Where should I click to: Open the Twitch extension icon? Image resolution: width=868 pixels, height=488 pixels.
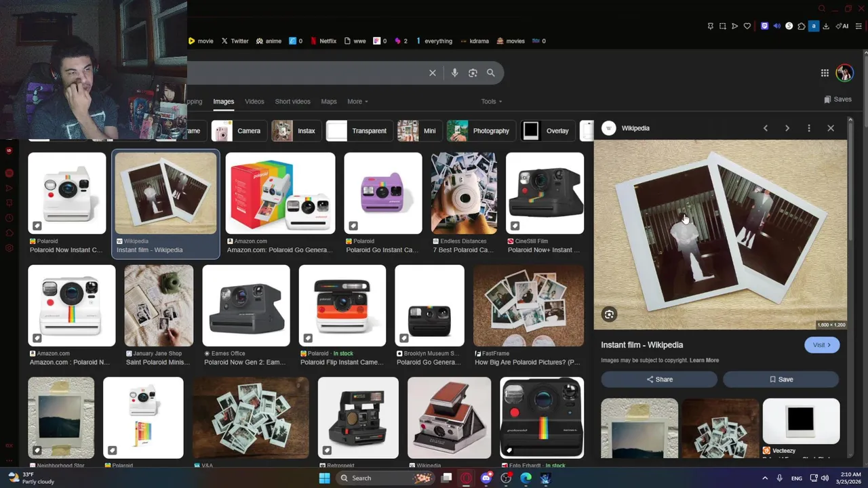coord(764,26)
